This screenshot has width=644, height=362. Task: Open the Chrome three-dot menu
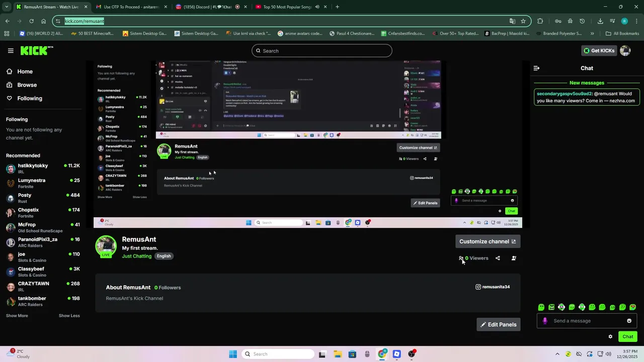pyautogui.click(x=635, y=21)
